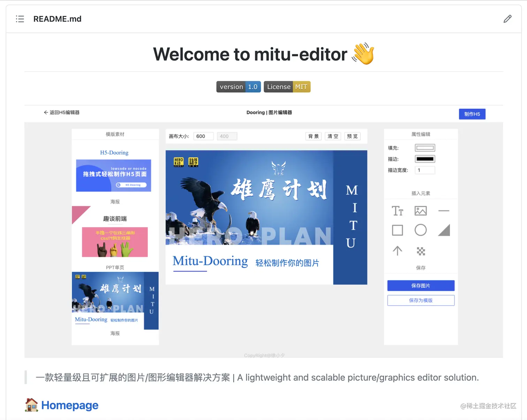
Task: Click the 背景 button
Action: [x=313, y=136]
